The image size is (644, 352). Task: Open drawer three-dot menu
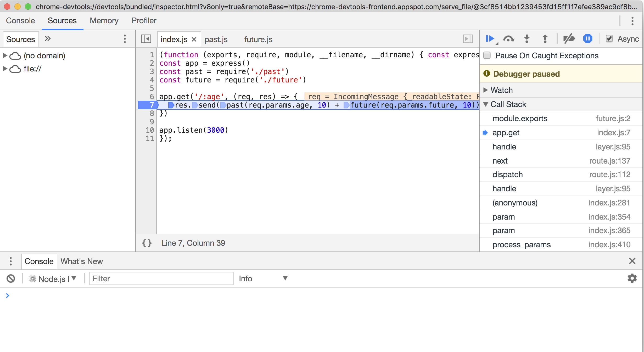click(10, 261)
